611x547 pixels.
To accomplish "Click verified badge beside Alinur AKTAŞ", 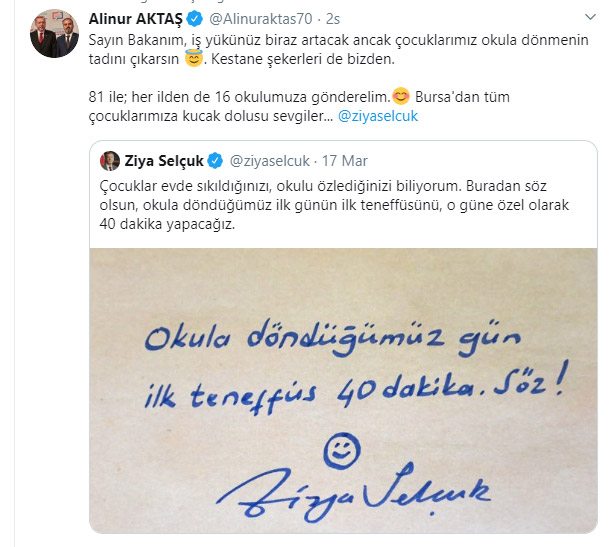I will pyautogui.click(x=194, y=19).
